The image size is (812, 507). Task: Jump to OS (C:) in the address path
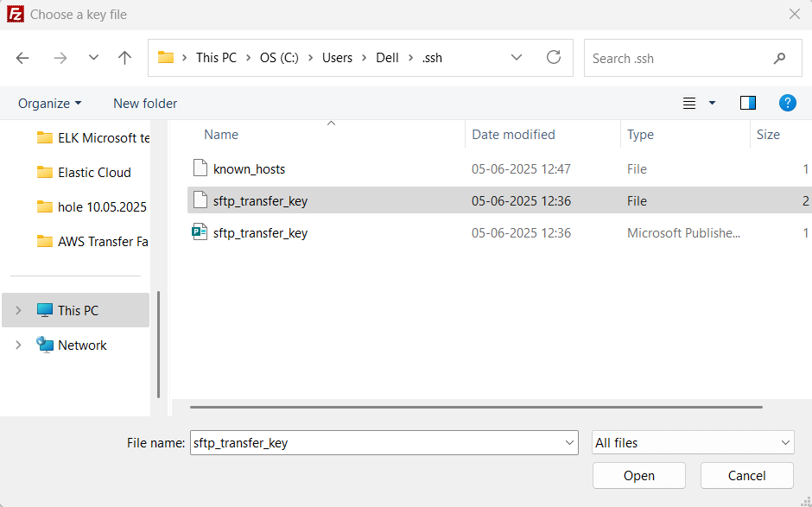pos(278,58)
